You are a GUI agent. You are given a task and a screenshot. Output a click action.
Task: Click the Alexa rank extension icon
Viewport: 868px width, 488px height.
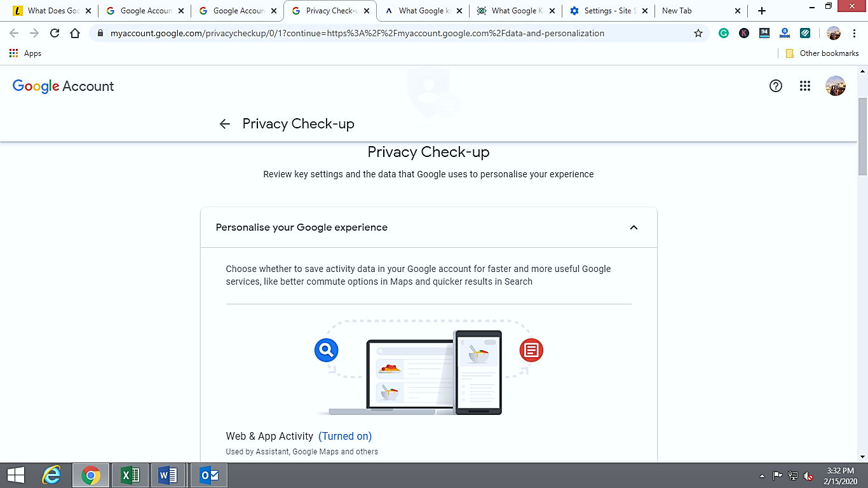[x=785, y=33]
